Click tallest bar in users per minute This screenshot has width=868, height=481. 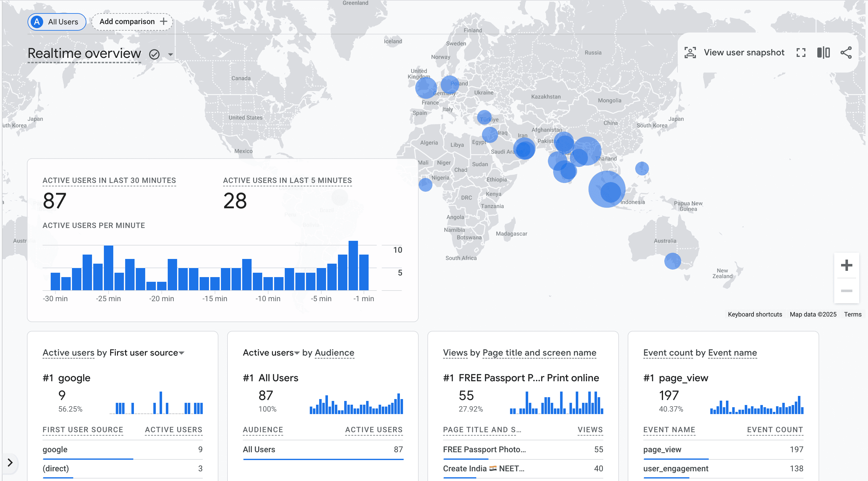point(353,266)
